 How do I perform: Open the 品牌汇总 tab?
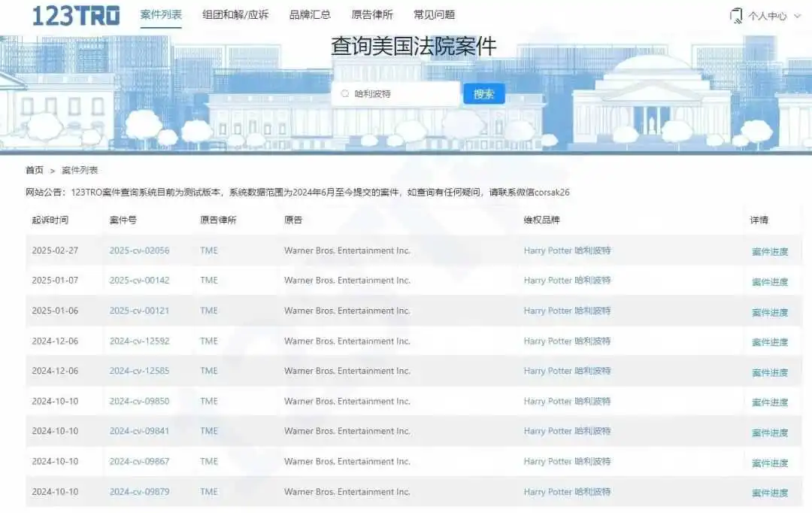click(x=310, y=14)
